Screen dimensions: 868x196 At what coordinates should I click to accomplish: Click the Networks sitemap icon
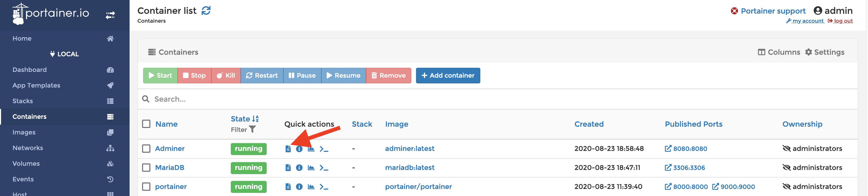[110, 148]
